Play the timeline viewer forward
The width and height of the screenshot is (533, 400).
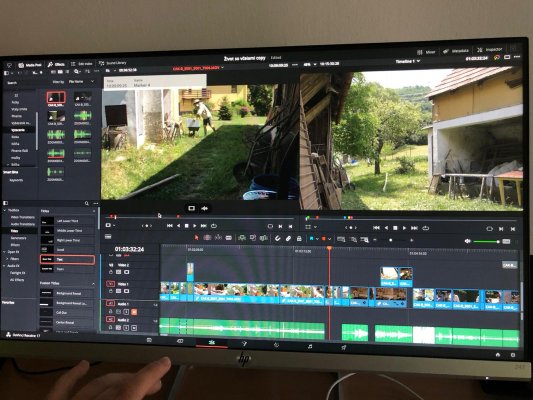(404, 228)
